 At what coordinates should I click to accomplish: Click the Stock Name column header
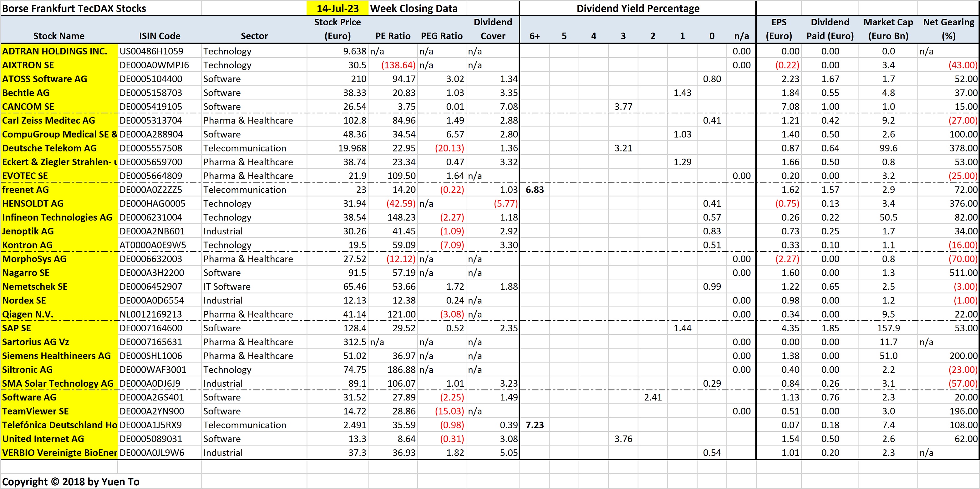click(58, 36)
